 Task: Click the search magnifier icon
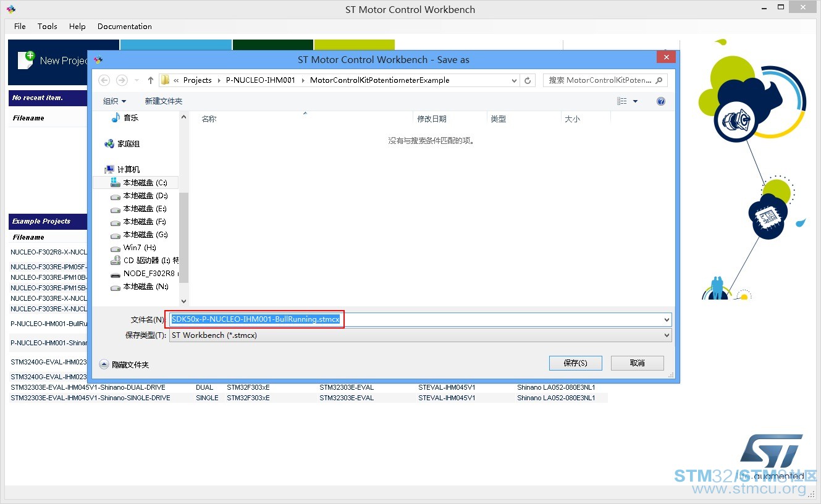(659, 80)
